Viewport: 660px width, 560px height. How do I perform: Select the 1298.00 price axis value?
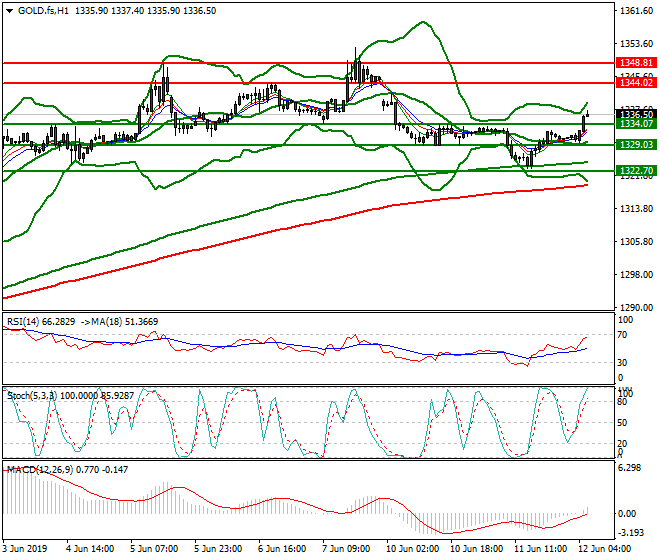(636, 275)
